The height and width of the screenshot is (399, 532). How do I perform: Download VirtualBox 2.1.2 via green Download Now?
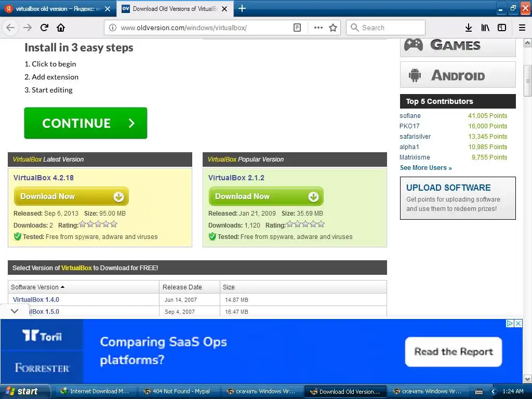point(266,196)
